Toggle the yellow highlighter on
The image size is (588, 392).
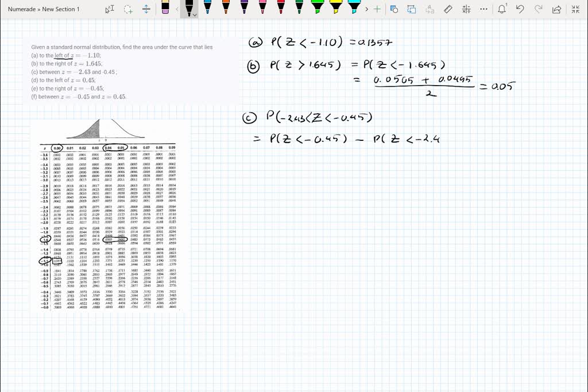click(335, 8)
